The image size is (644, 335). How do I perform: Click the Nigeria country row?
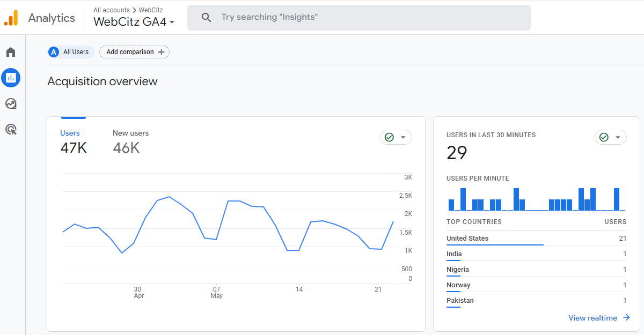point(536,270)
